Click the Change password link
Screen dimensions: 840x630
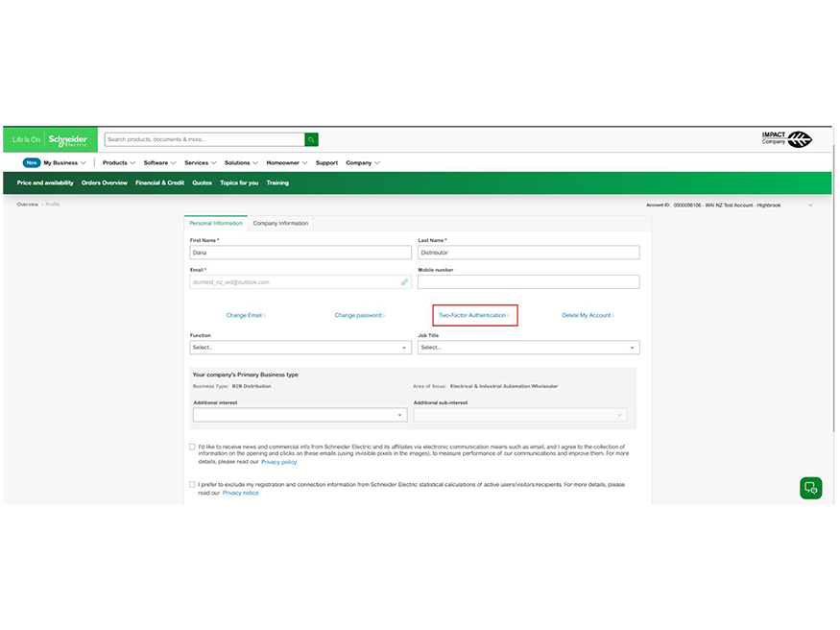359,315
